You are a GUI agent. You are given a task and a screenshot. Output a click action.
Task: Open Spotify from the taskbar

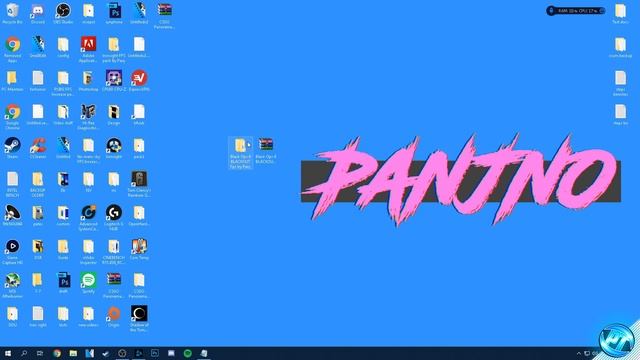[x=188, y=353]
